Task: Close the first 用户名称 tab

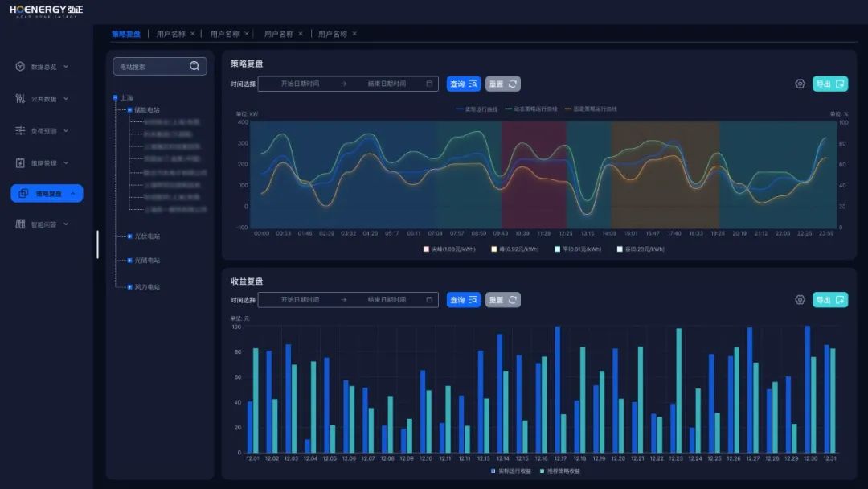Action: coord(193,34)
